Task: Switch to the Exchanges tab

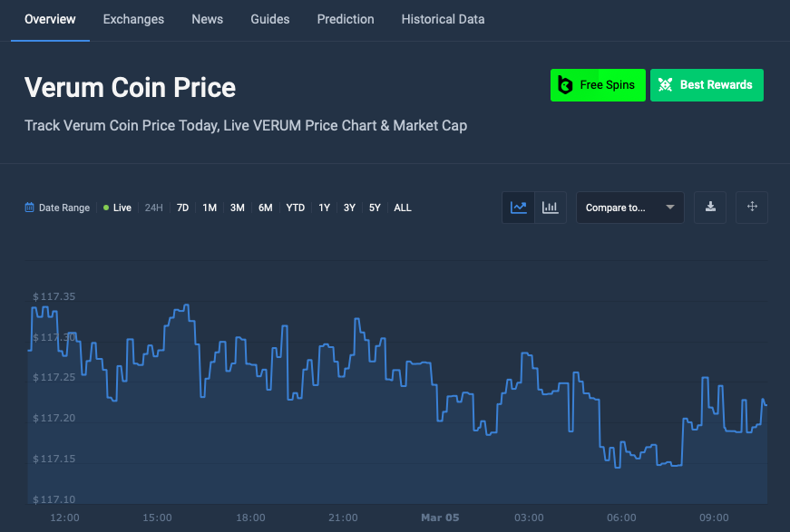Action: [x=132, y=19]
